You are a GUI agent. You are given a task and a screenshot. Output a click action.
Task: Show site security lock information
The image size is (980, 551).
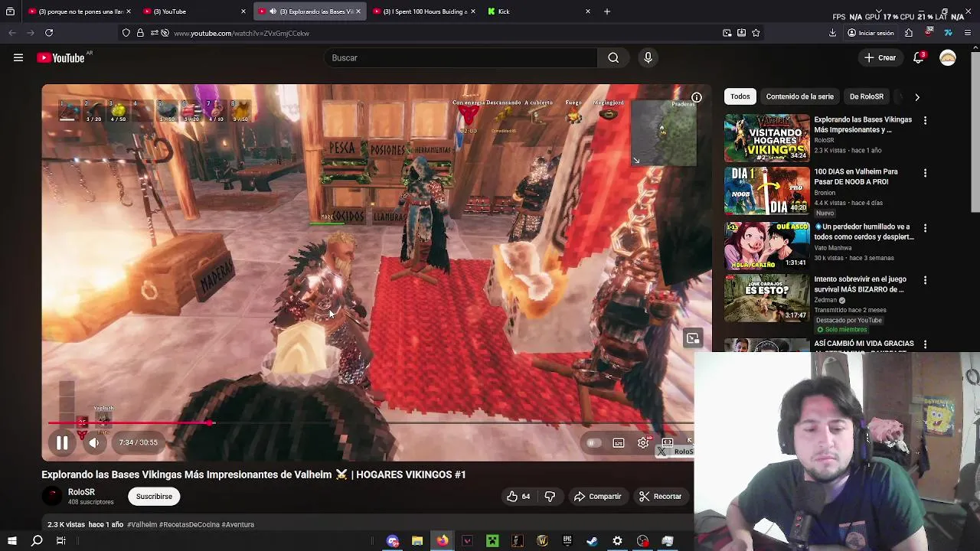[140, 33]
